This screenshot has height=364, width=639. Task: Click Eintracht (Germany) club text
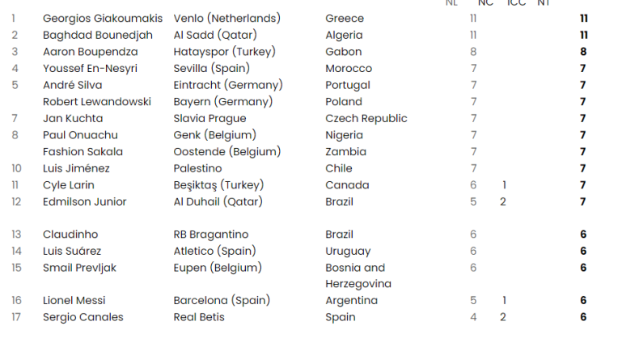click(x=228, y=85)
